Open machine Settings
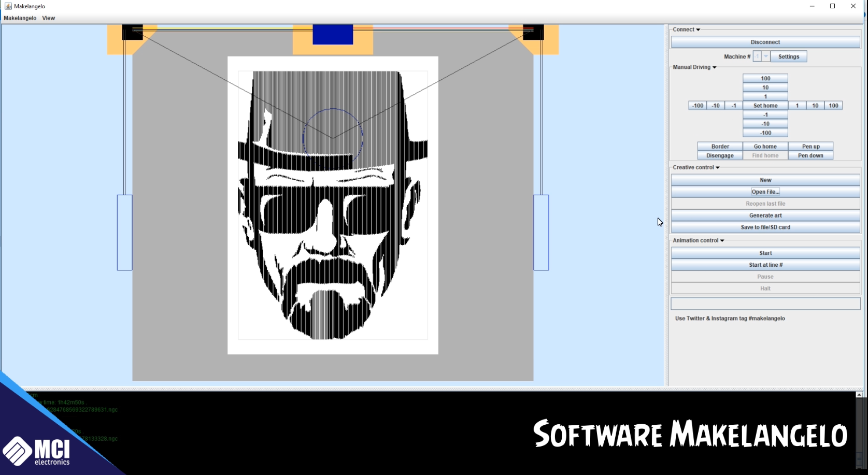868x475 pixels. click(789, 56)
